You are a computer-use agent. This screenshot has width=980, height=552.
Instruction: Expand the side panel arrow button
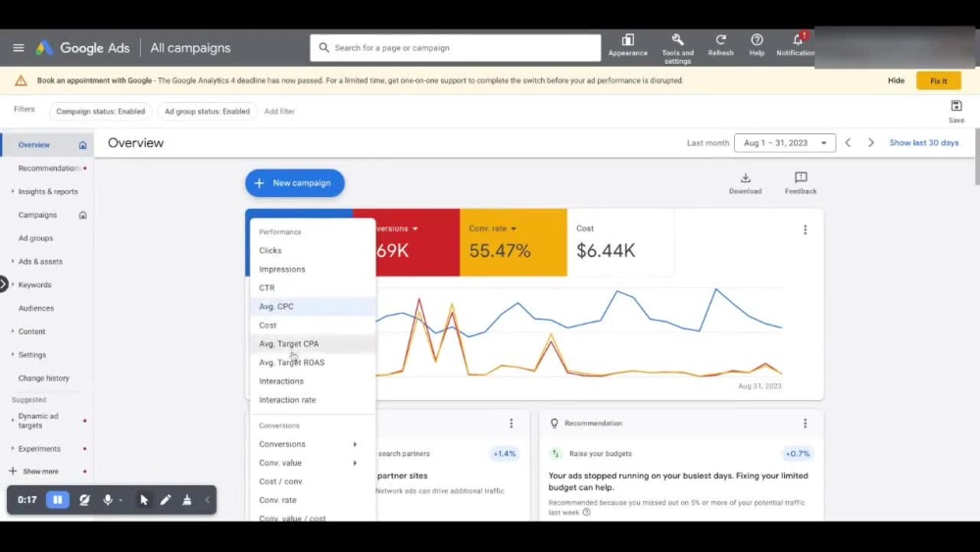pyautogui.click(x=4, y=284)
